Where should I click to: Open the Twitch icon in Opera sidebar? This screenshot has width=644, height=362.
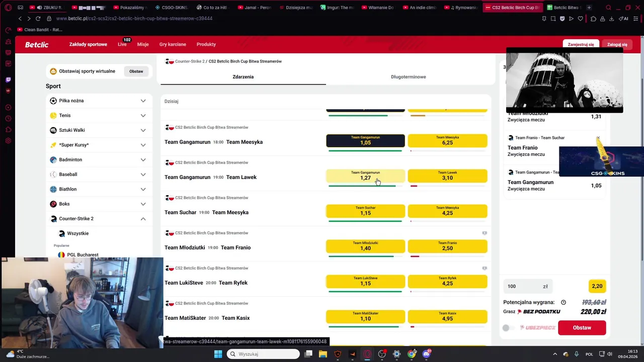tap(8, 79)
